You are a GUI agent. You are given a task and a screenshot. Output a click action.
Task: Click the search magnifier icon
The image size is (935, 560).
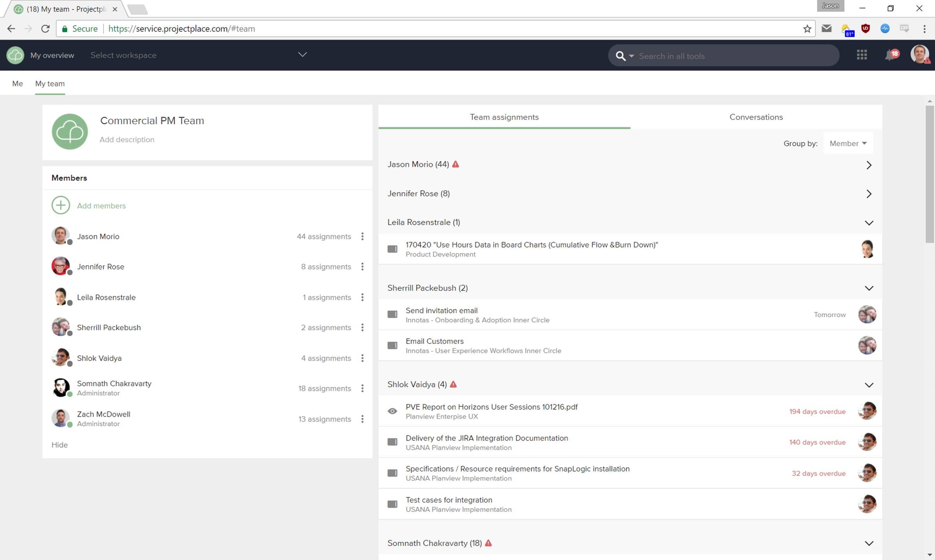[x=620, y=56]
